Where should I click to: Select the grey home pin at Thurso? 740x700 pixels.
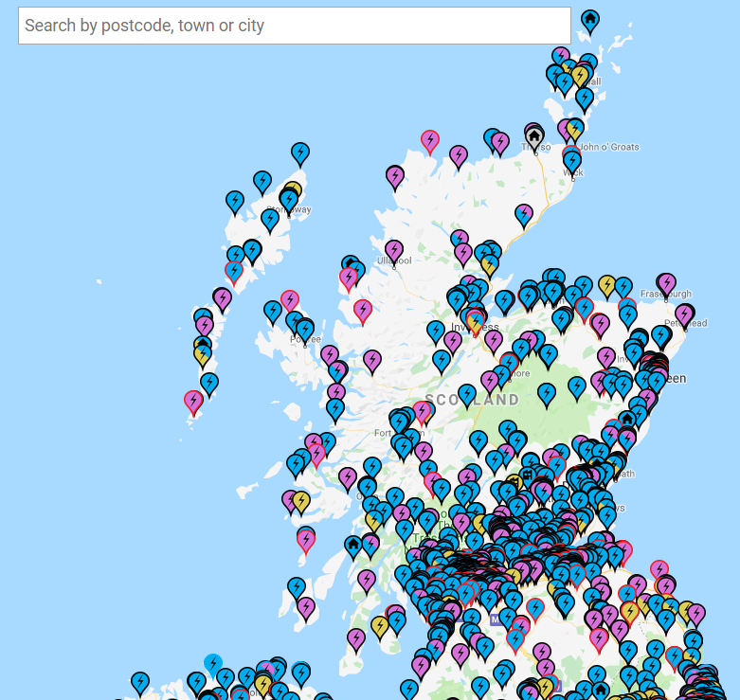pyautogui.click(x=533, y=137)
